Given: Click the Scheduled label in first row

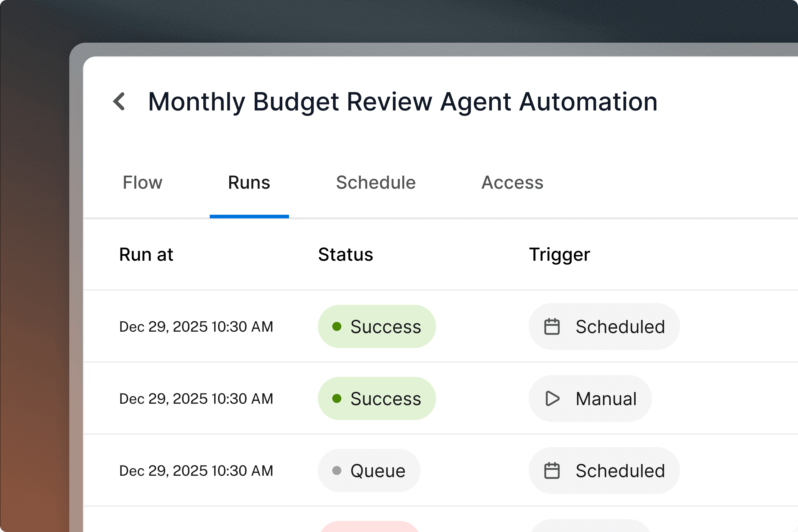Looking at the screenshot, I should click(x=620, y=326).
